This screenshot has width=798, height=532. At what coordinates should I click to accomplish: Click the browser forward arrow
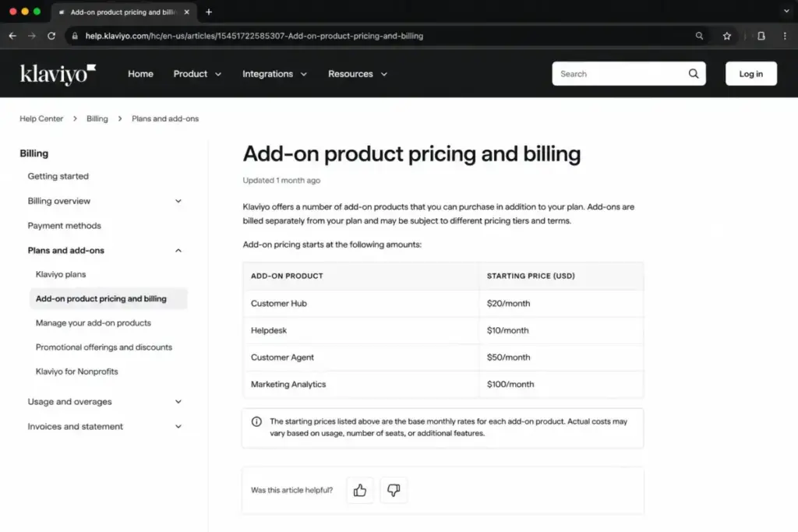click(31, 36)
